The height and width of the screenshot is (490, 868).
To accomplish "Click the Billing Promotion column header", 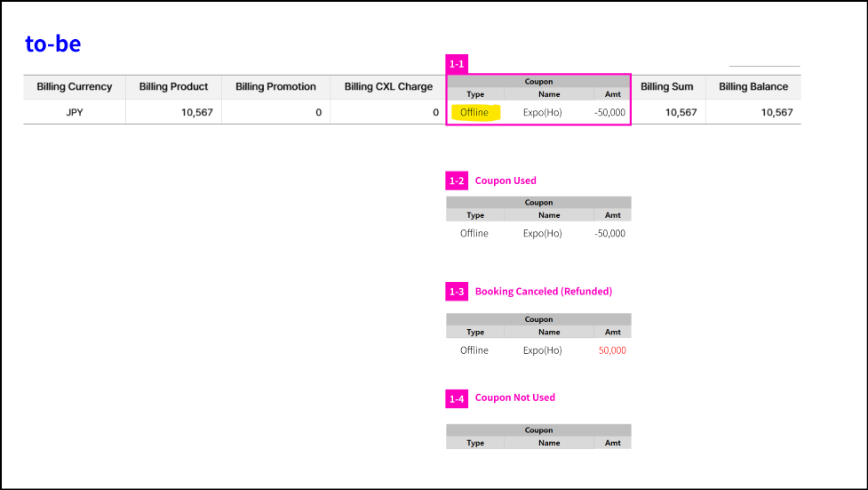I will pyautogui.click(x=275, y=87).
